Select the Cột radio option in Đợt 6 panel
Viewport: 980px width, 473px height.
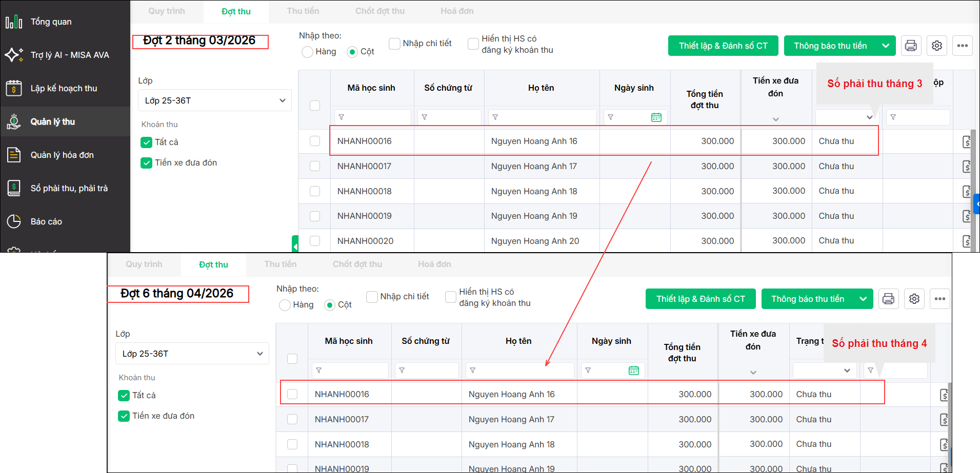330,305
